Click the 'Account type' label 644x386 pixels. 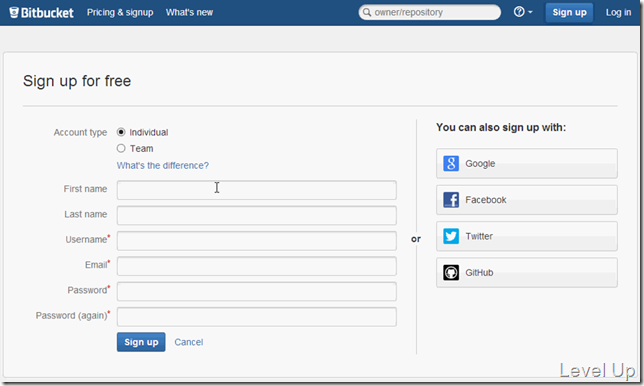[x=80, y=133]
